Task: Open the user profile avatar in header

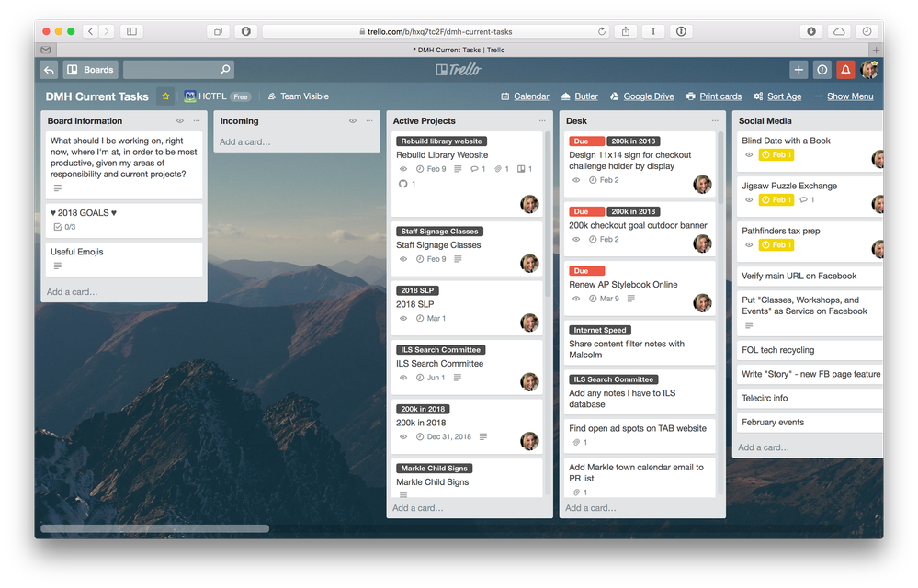Action: (x=869, y=70)
